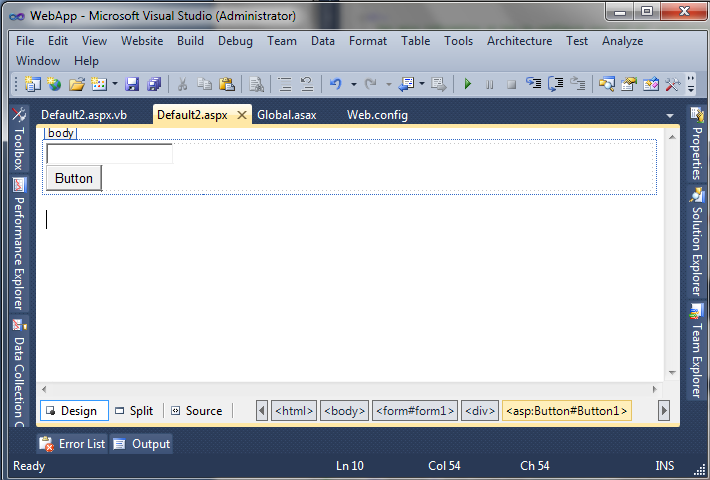Image resolution: width=710 pixels, height=480 pixels.
Task: Click the Add New Item icon
Action: [99, 84]
